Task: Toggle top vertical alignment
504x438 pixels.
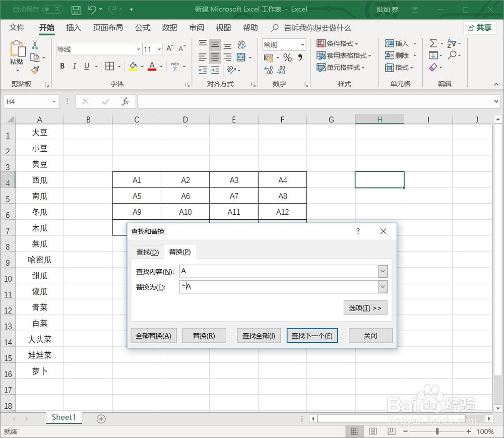Action: pos(203,44)
